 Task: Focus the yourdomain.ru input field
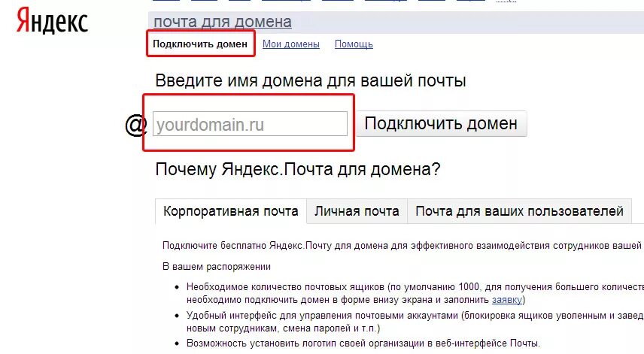(250, 124)
